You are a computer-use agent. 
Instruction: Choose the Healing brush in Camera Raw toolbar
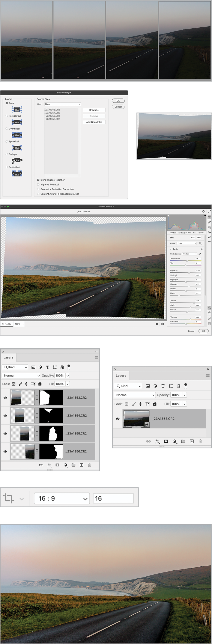pyautogui.click(x=209, y=222)
